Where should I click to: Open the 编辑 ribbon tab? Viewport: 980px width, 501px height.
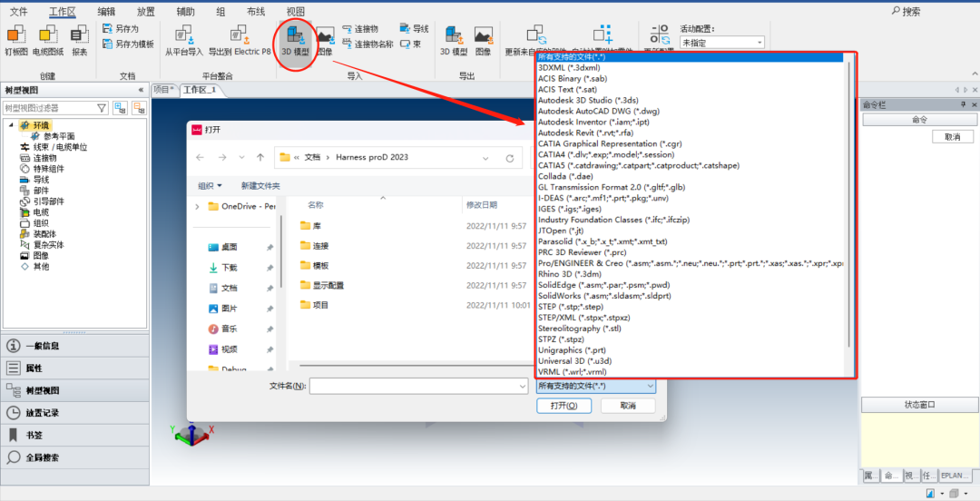(x=106, y=11)
